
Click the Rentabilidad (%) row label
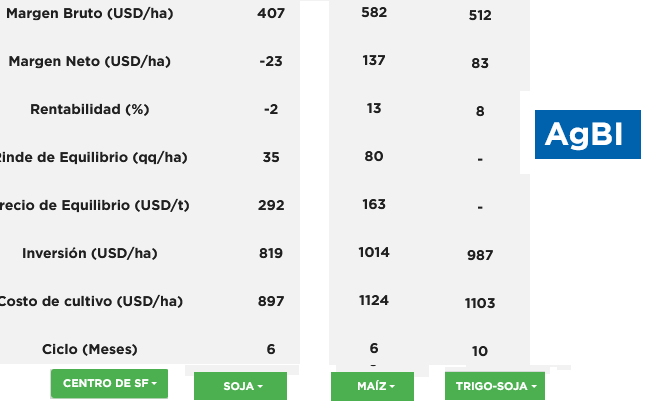click(x=89, y=109)
